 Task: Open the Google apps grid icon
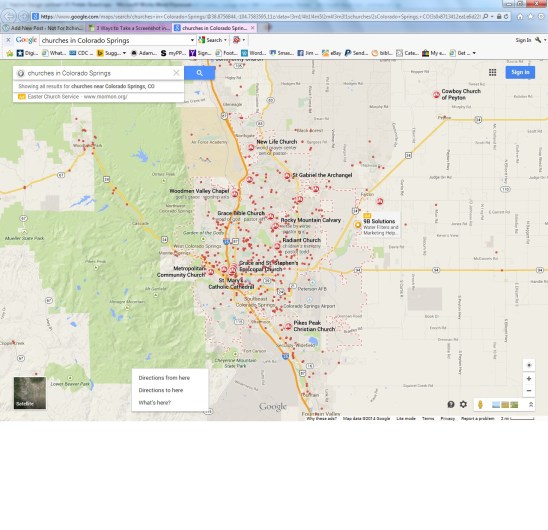point(492,72)
